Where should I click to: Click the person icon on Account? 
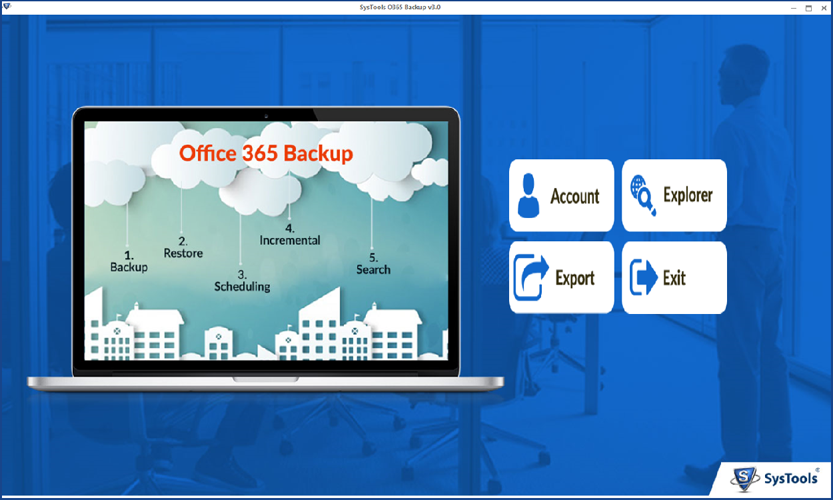coord(529,196)
